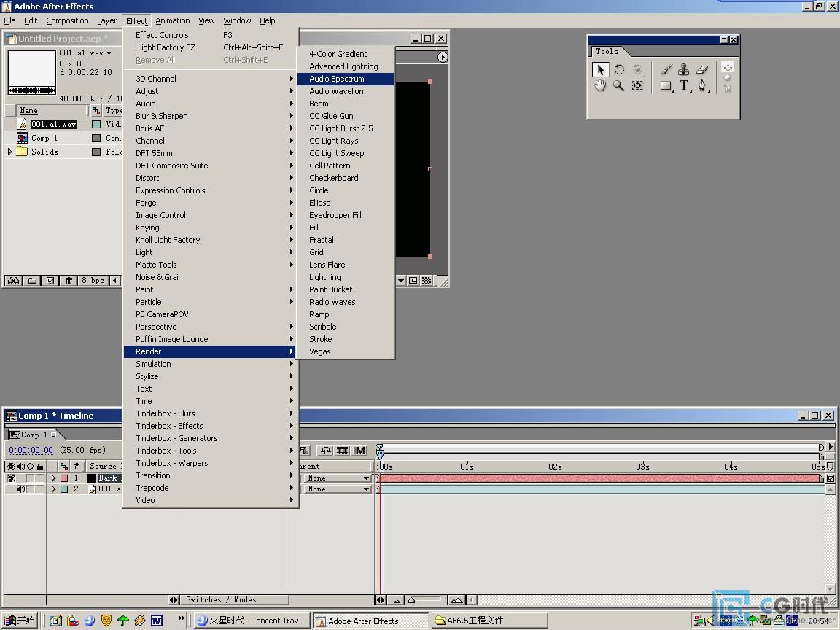Open the Tinderbox - Blurs submenu
840x630 pixels.
coord(211,413)
